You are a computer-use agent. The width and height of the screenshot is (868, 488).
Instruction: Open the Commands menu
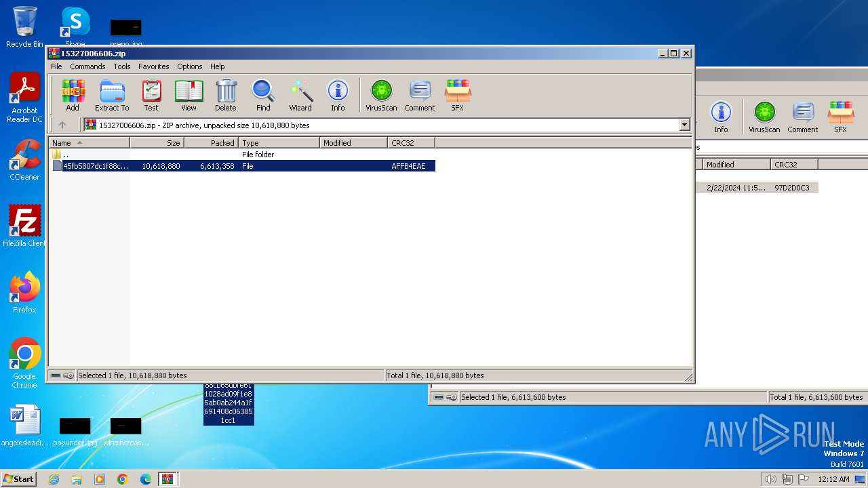[x=87, y=66]
